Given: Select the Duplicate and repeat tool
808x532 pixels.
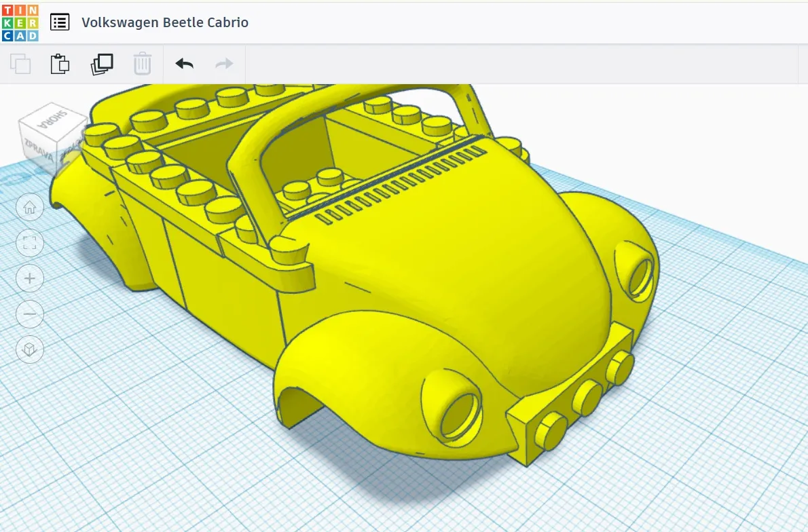Looking at the screenshot, I should click(x=102, y=63).
